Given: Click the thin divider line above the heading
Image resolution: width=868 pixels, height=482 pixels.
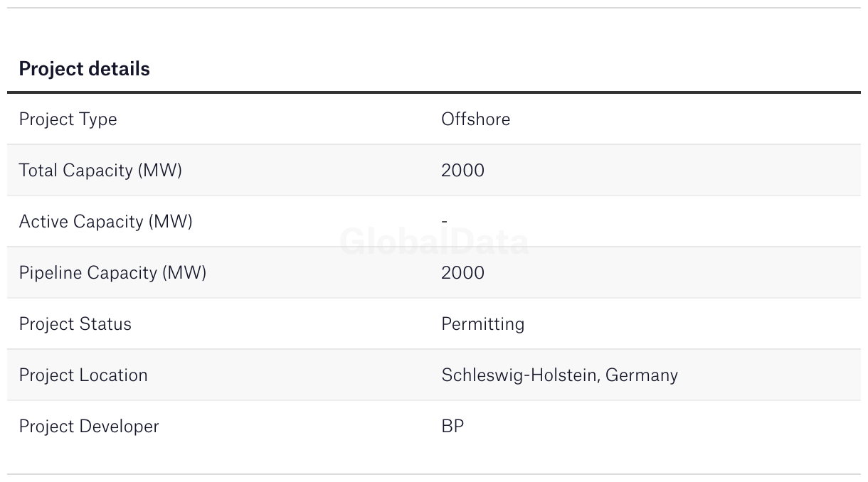Looking at the screenshot, I should [434, 8].
